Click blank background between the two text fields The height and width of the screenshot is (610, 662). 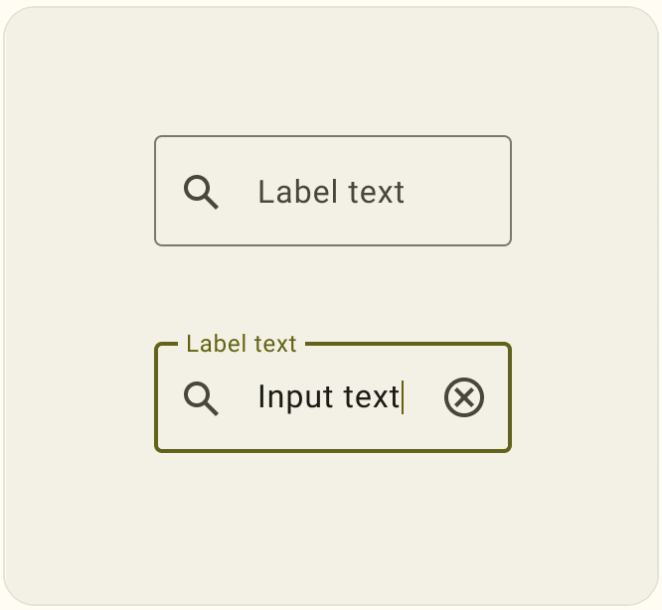point(332,292)
